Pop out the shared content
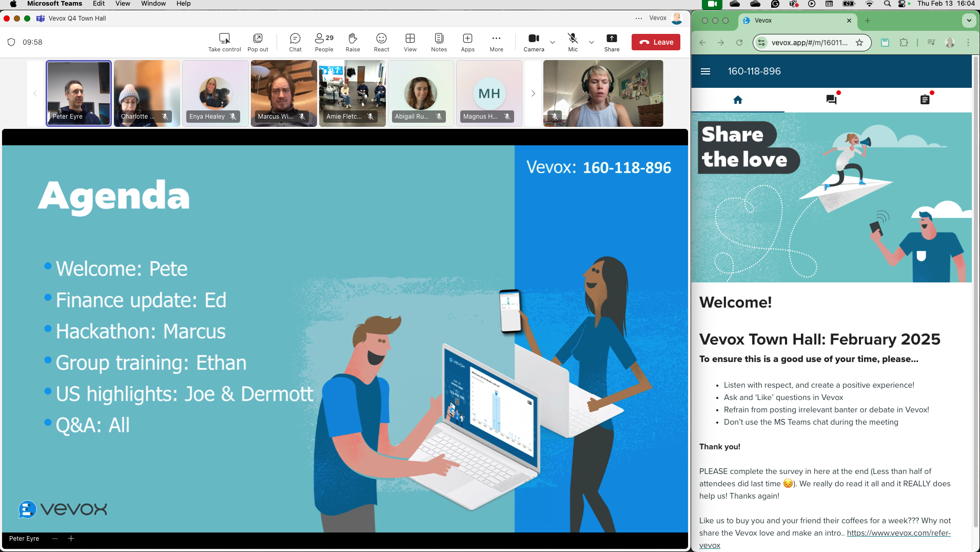980x552 pixels. pyautogui.click(x=258, y=42)
